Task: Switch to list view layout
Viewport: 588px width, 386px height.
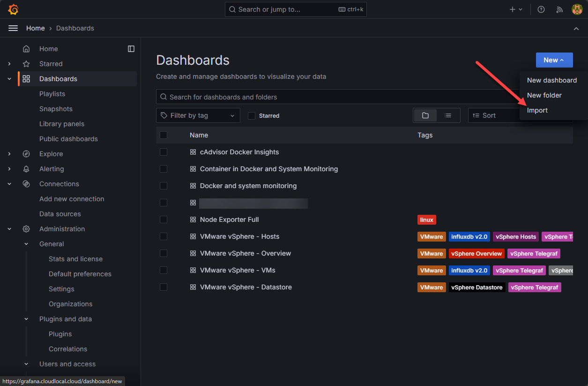Action: [448, 115]
